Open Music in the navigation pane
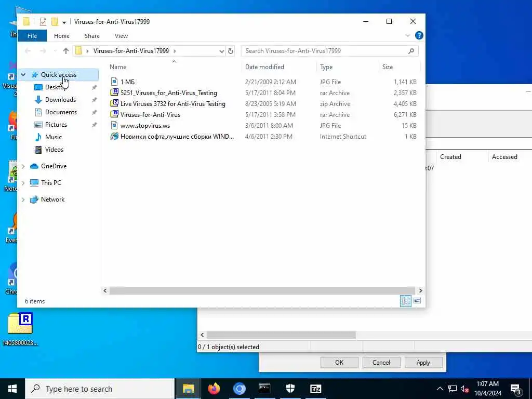The image size is (532, 399). (54, 137)
